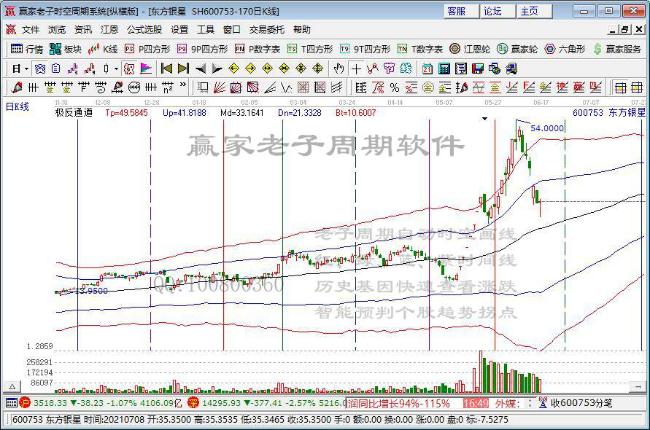Click the 客服 customer service button
Screen dimensions: 650x430
(461, 11)
